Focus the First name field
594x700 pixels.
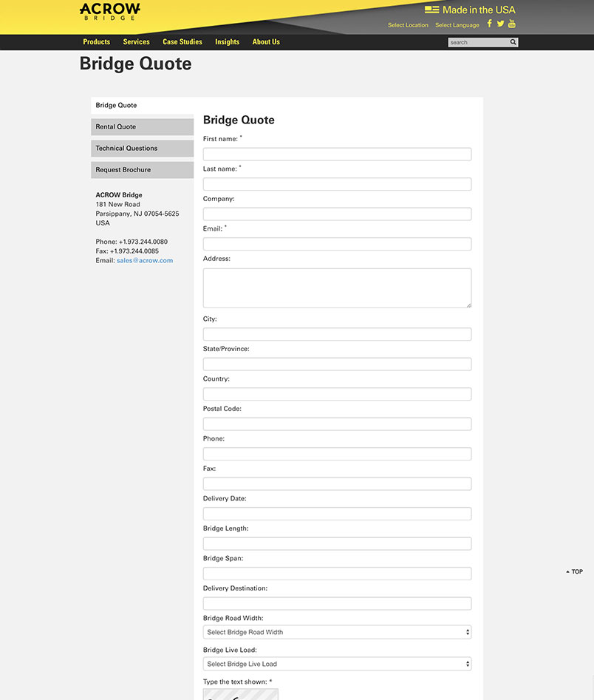tap(337, 154)
